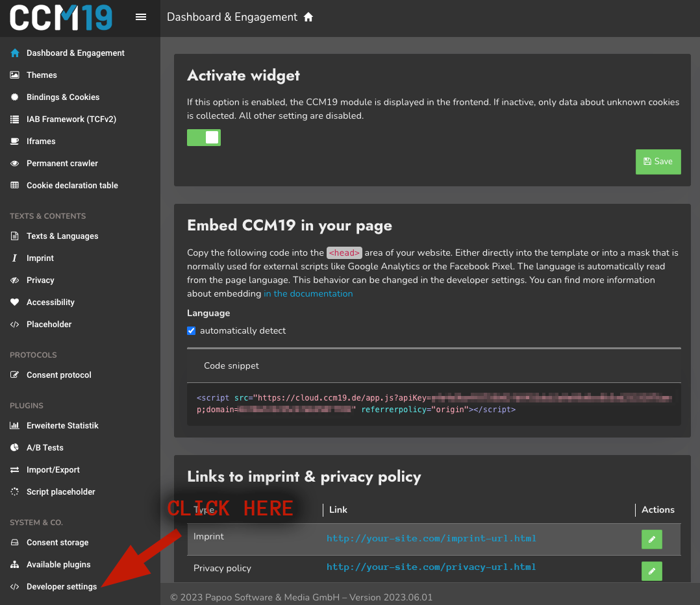Click the Developer settings code icon

click(15, 587)
